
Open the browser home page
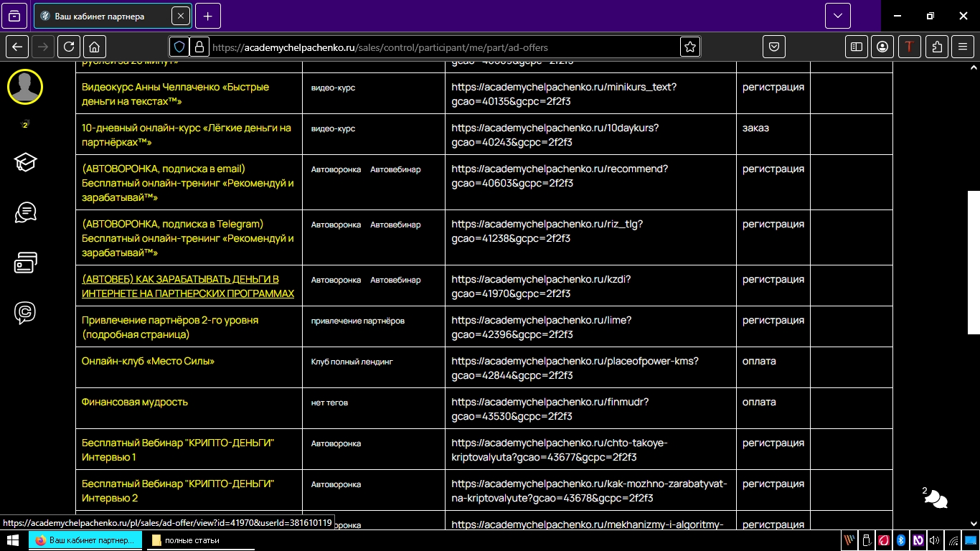tap(94, 47)
